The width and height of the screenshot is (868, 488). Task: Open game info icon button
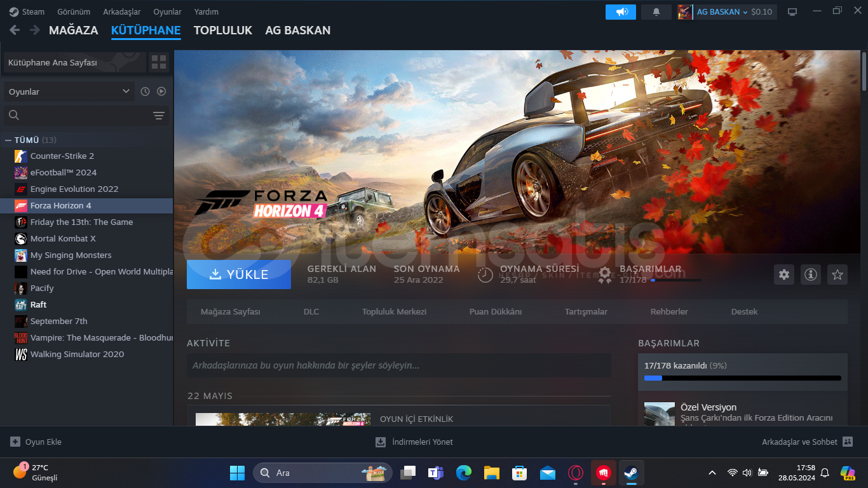(811, 274)
